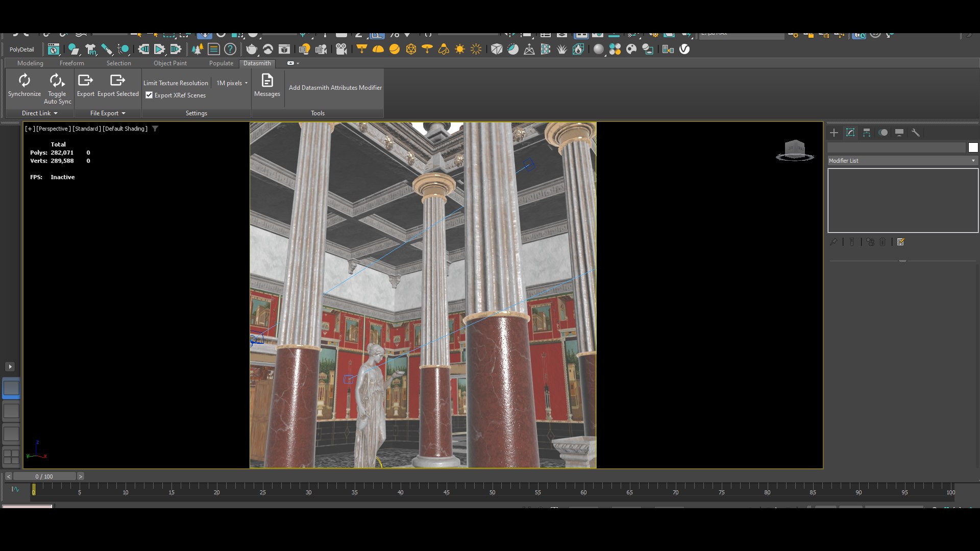Step to previous frame on time slider

coord(9,477)
